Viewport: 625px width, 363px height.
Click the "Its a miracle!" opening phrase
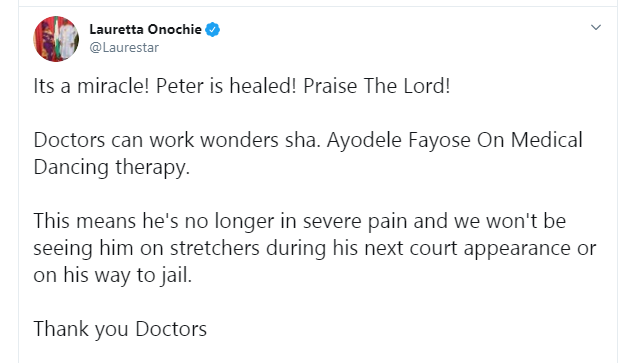(x=91, y=86)
